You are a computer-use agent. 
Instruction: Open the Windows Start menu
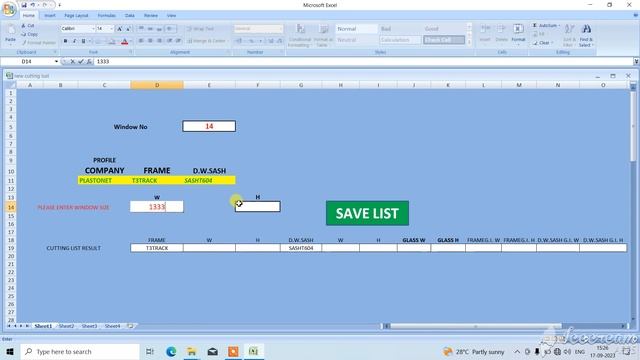click(10, 351)
